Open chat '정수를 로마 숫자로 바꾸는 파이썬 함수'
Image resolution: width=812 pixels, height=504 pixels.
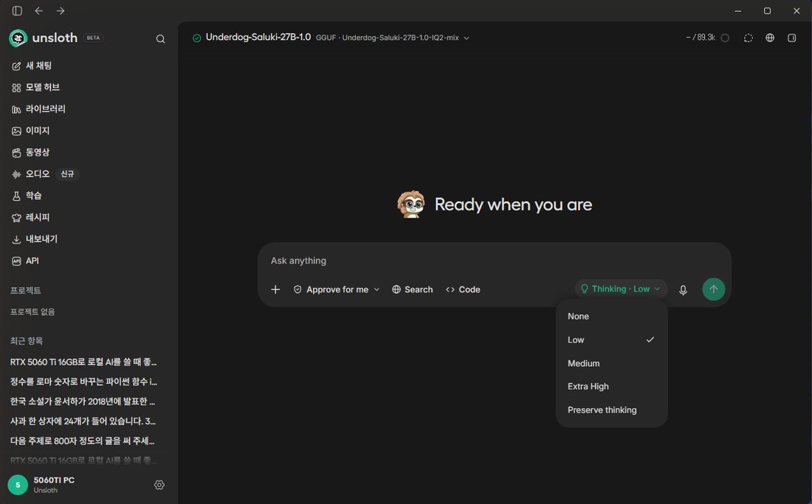tap(84, 382)
